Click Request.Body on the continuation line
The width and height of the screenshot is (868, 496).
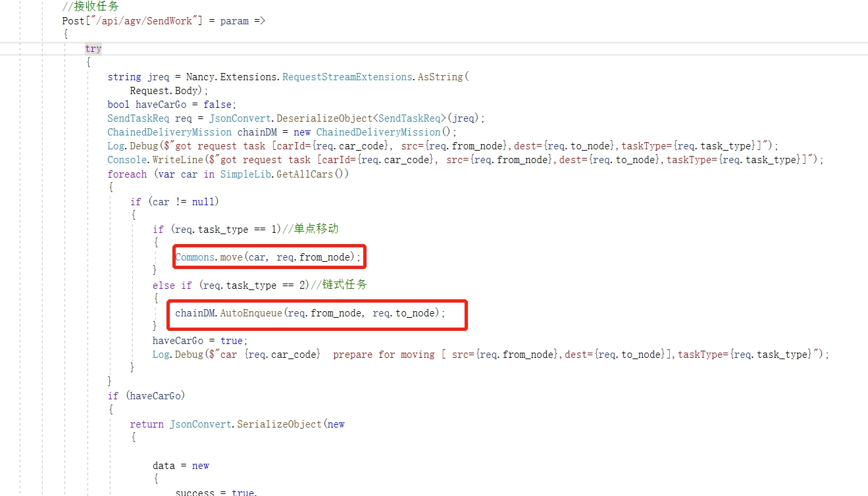point(168,91)
